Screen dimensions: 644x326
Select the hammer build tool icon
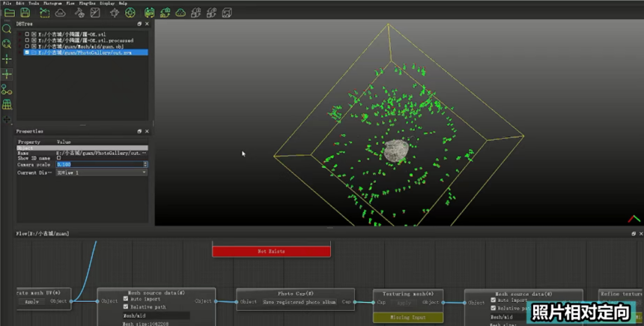(x=79, y=13)
